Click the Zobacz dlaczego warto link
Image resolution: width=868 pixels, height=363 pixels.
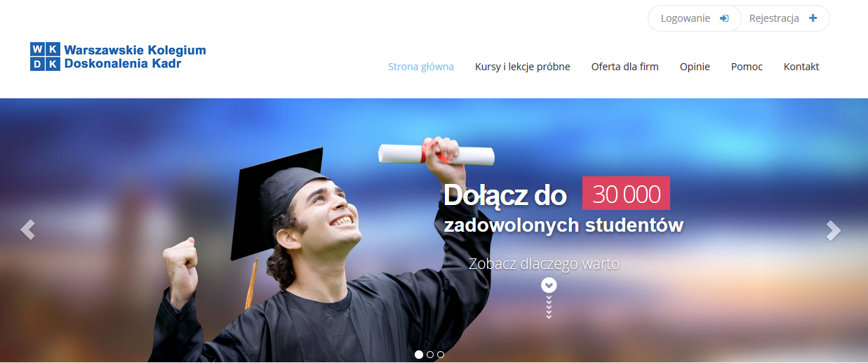[x=544, y=264]
